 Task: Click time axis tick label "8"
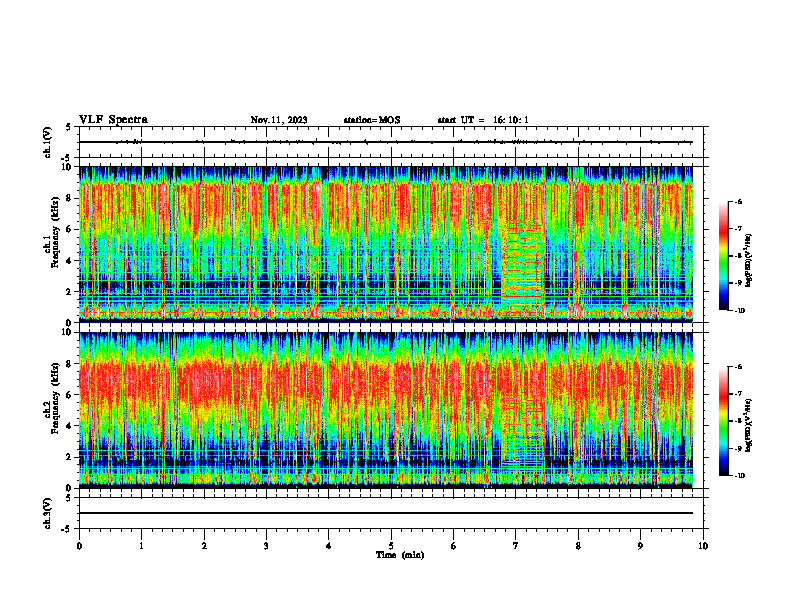(578, 546)
